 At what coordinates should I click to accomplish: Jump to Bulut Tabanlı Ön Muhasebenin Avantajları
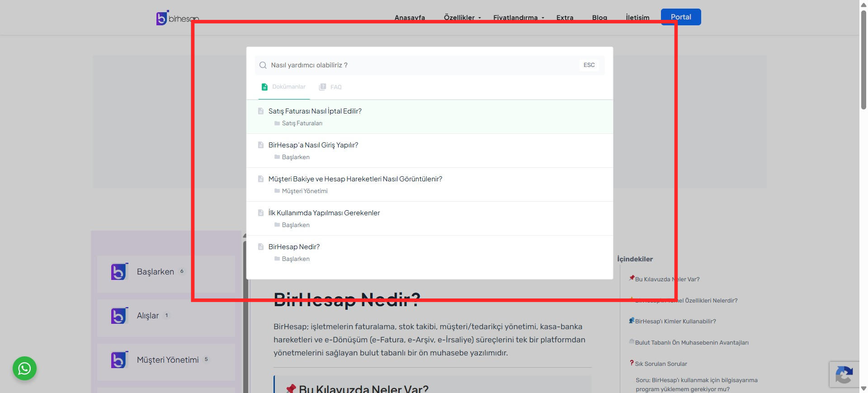(692, 343)
